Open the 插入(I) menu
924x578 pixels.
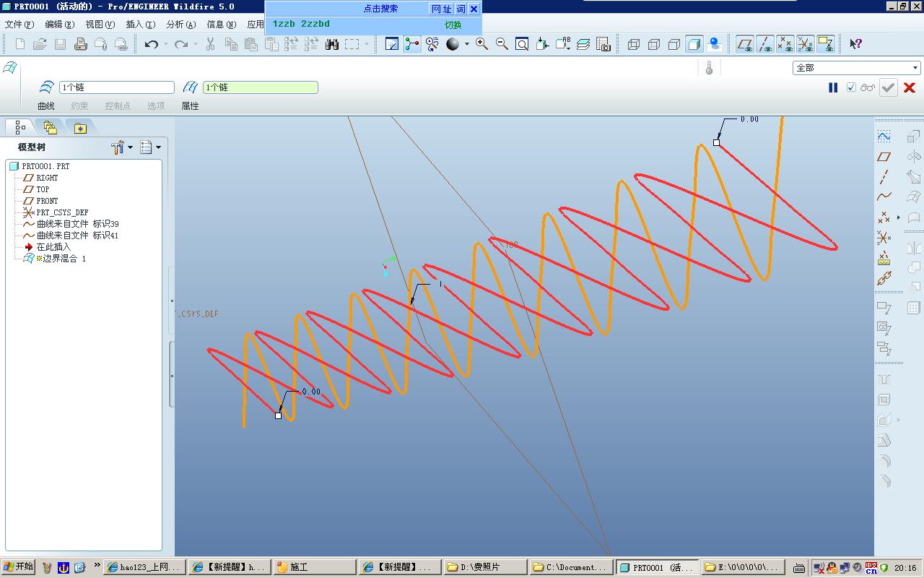(141, 25)
